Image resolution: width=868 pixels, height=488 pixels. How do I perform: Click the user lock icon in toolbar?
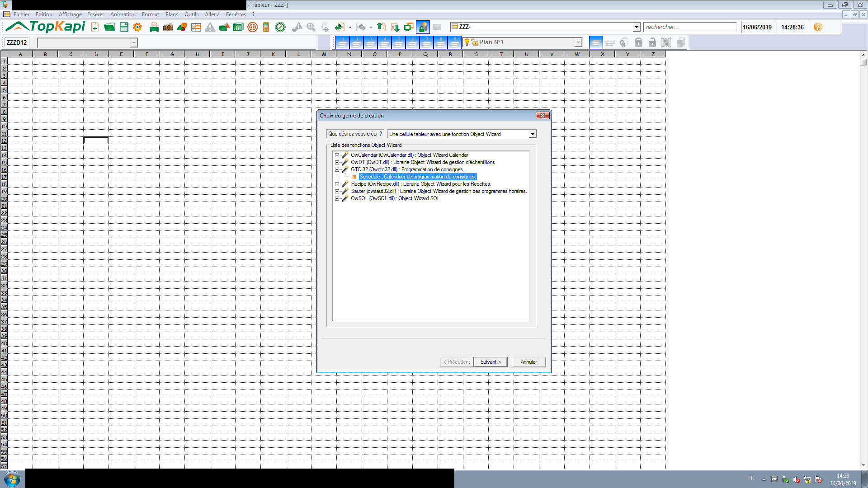[423, 27]
